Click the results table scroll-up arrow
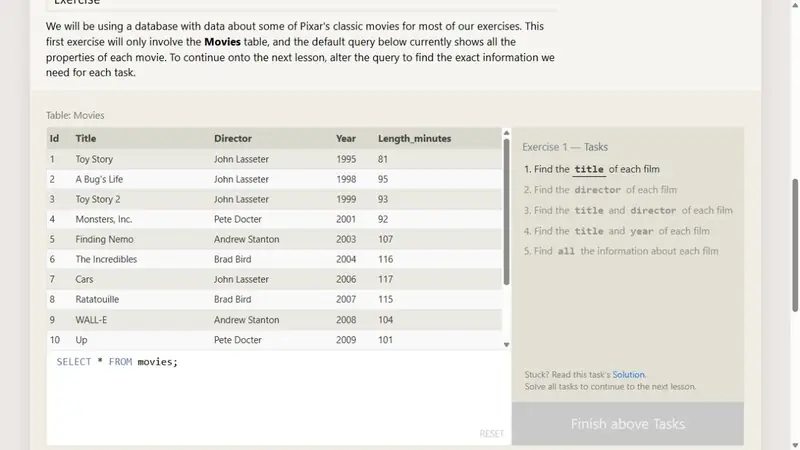Screen dimensions: 800x450 (506, 133)
